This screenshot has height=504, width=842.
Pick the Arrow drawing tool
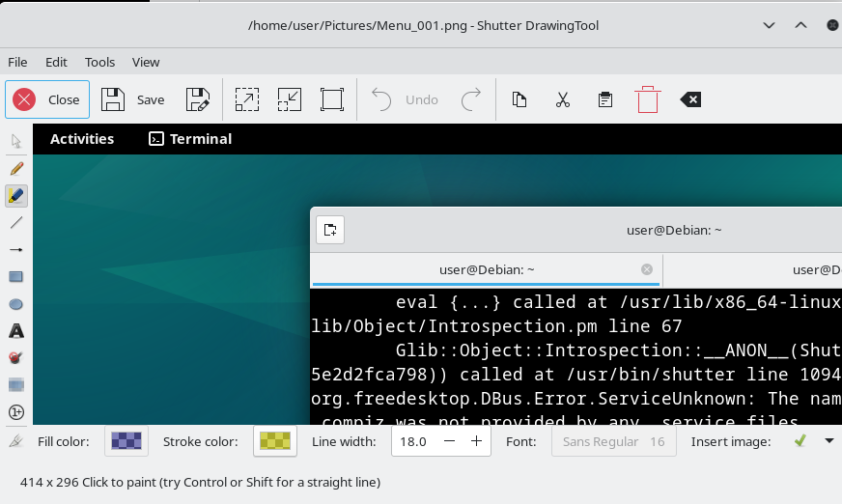(16, 249)
